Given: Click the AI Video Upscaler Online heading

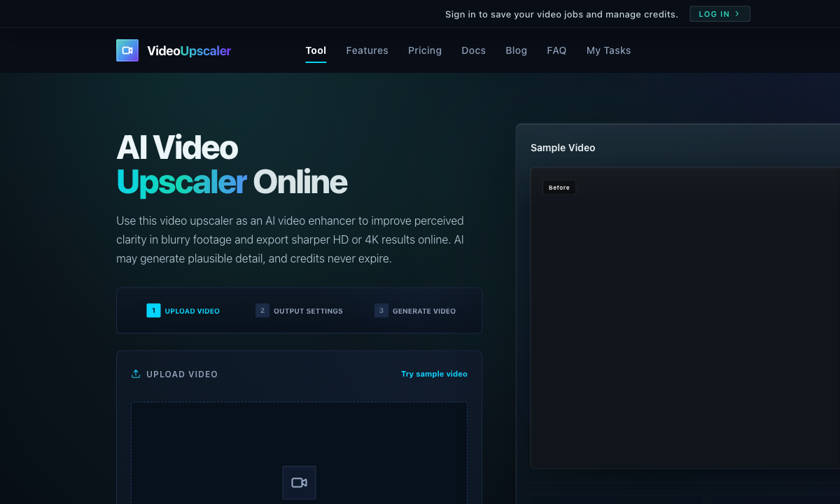Looking at the screenshot, I should tap(232, 164).
